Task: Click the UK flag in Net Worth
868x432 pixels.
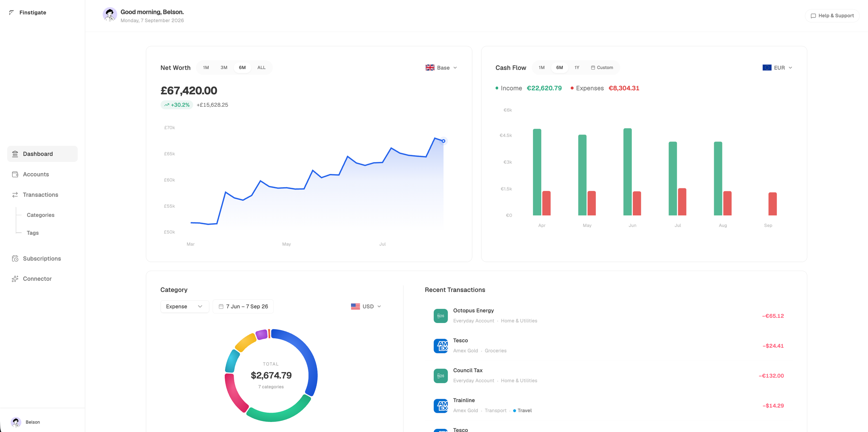Action: (x=430, y=68)
